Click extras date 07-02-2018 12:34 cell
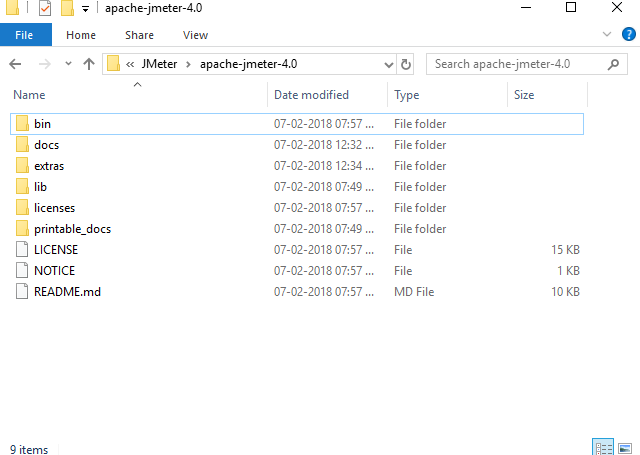 coord(324,166)
